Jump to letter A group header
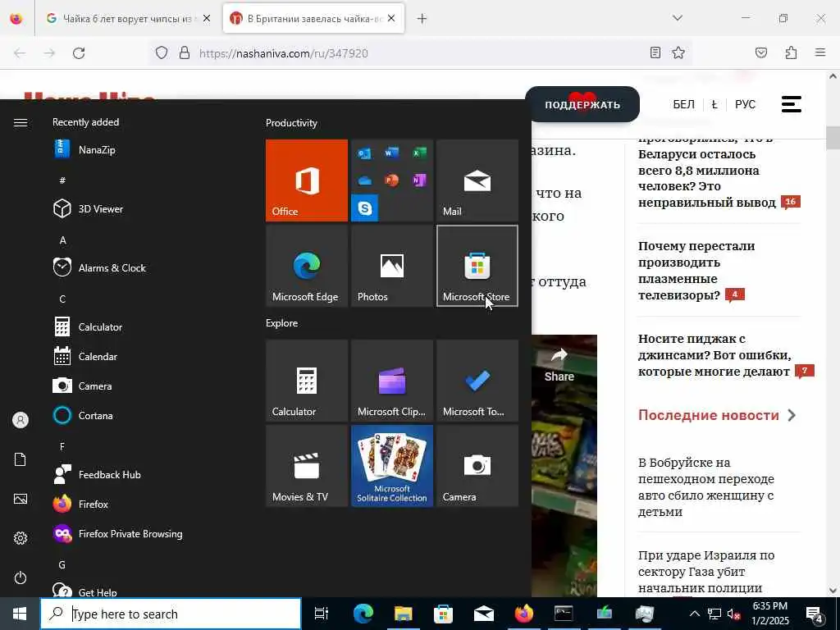Image resolution: width=840 pixels, height=630 pixels. click(x=62, y=240)
